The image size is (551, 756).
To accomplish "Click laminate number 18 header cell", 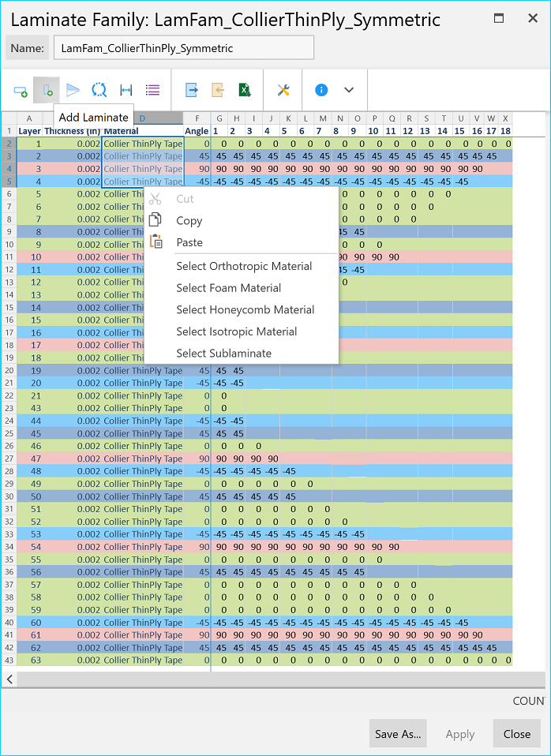I will coord(505,131).
